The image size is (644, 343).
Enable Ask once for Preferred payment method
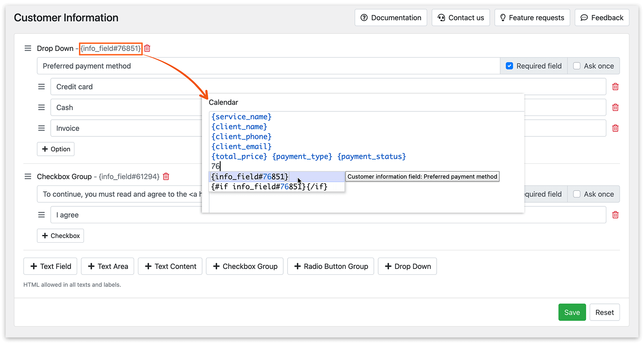(x=577, y=66)
